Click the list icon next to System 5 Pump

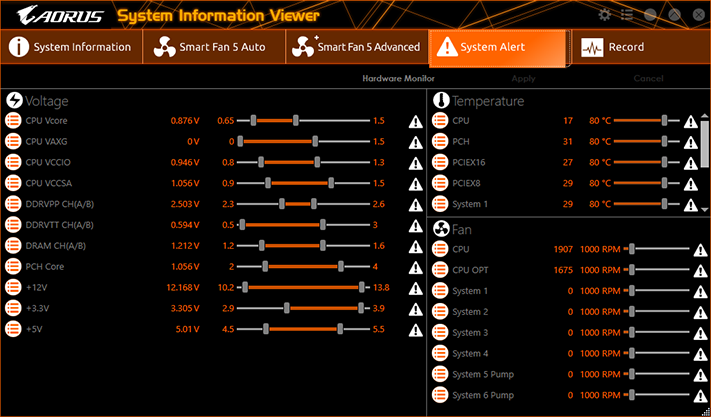point(440,374)
